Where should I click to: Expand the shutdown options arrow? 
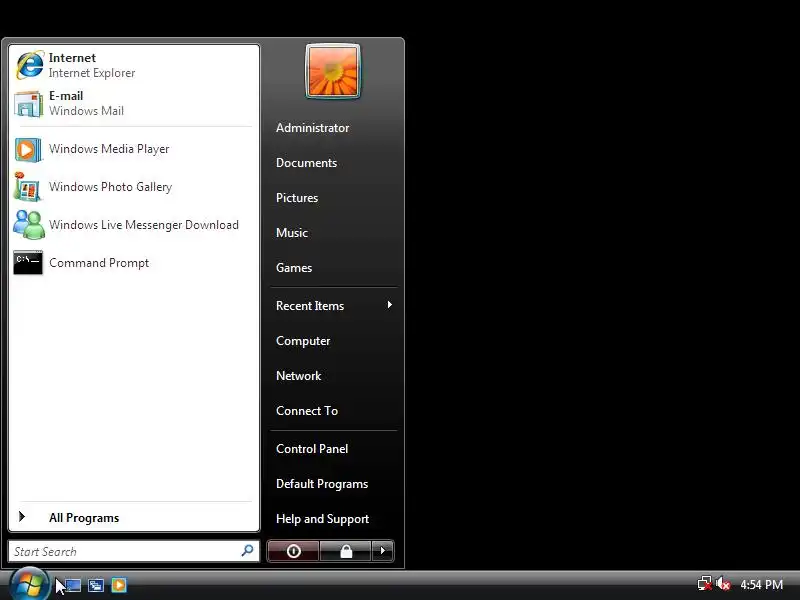tap(383, 551)
